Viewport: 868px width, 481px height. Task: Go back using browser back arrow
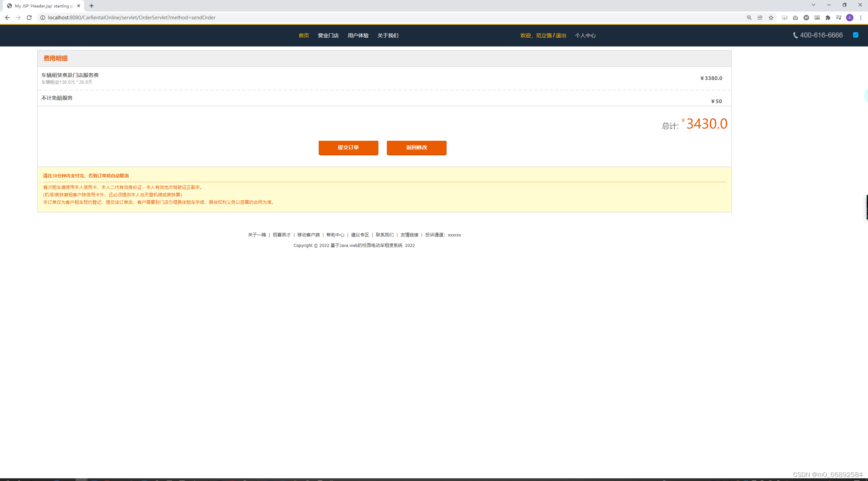pyautogui.click(x=7, y=18)
